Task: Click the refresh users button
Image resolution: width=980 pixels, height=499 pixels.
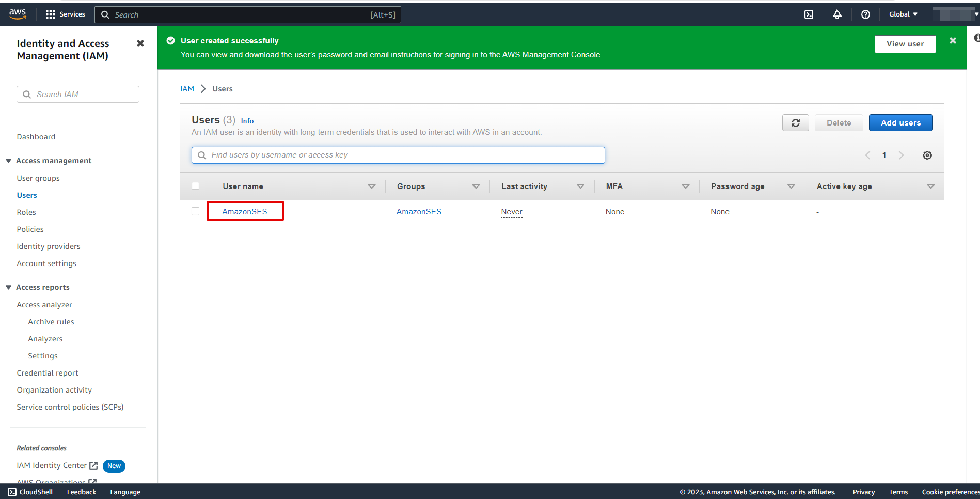Action: pyautogui.click(x=795, y=123)
